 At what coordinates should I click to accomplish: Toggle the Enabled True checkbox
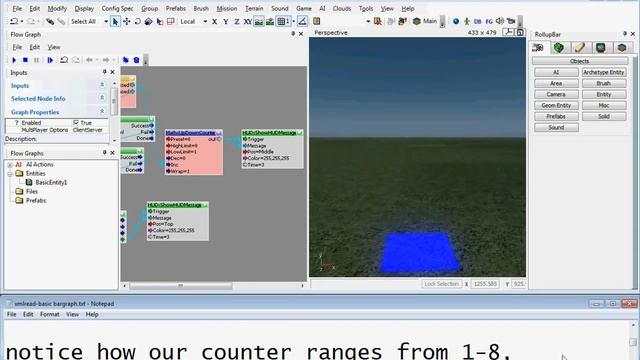coord(76,122)
